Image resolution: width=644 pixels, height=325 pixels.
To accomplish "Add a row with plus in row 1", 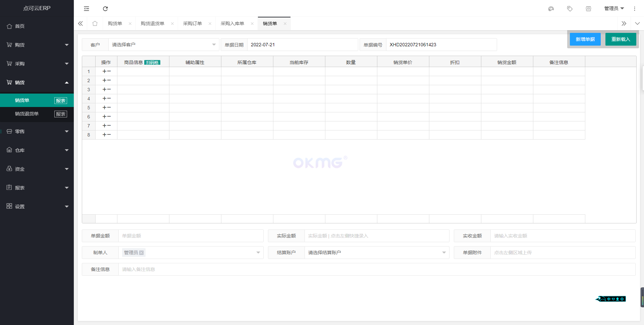I will click(105, 71).
